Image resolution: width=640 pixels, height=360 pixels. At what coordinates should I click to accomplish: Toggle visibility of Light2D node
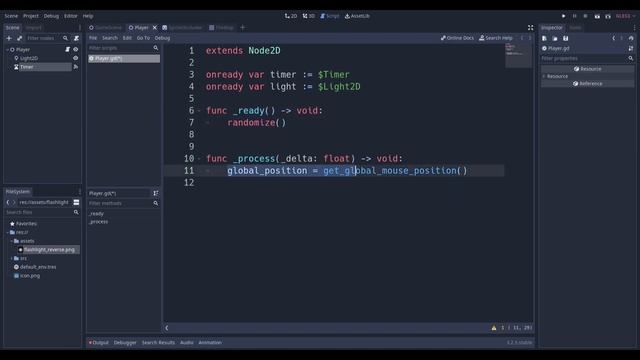76,58
